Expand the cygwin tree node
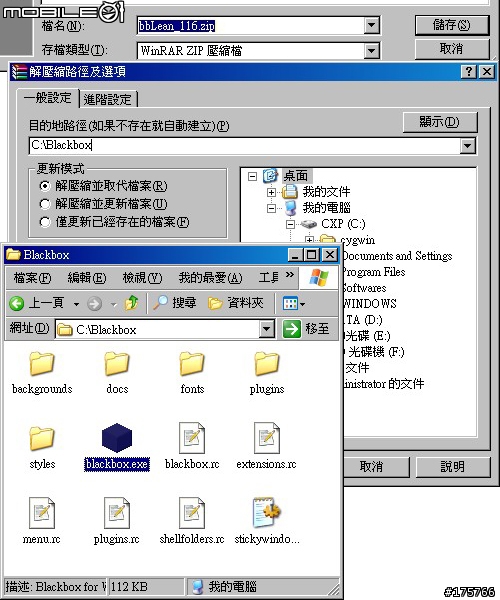The image size is (500, 600). (309, 240)
